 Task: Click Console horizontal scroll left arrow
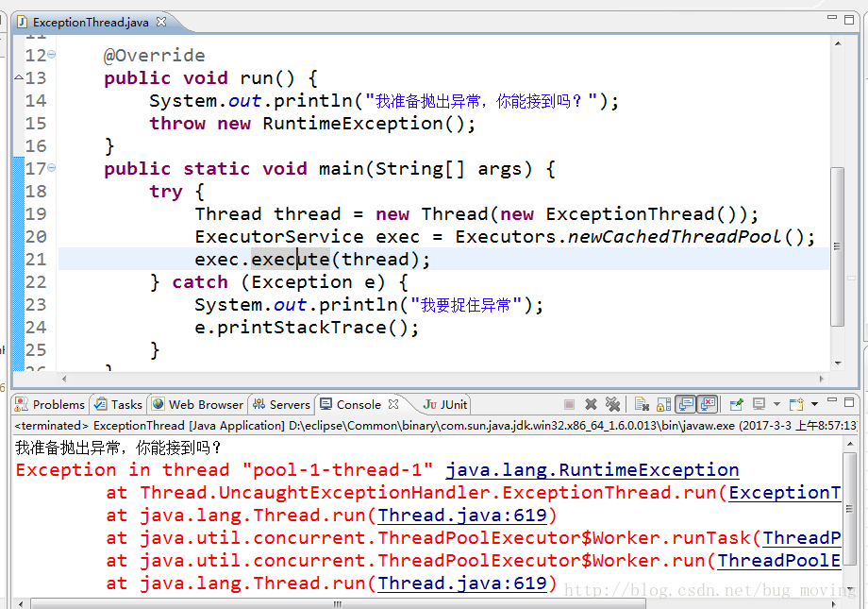[x=21, y=604]
